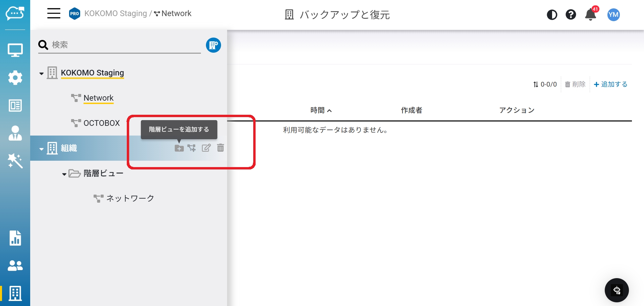
Task: Collapse the KOKOMO Staging tree node
Action: [41, 73]
